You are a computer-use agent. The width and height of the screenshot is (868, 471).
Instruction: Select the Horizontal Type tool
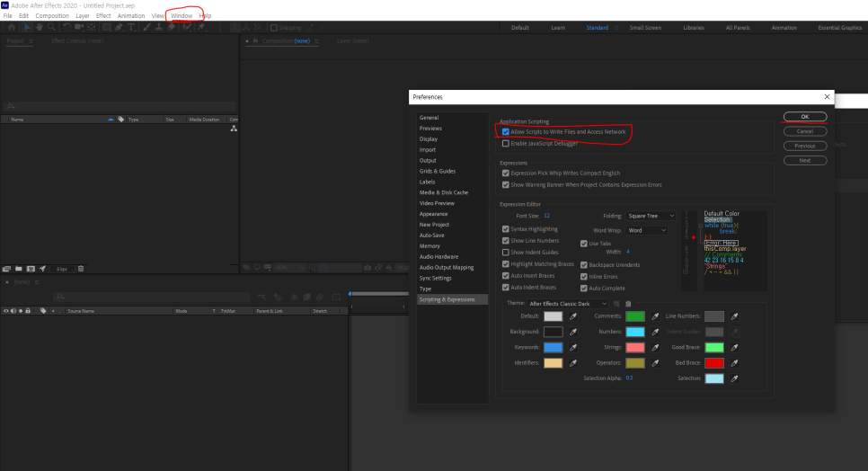[131, 27]
